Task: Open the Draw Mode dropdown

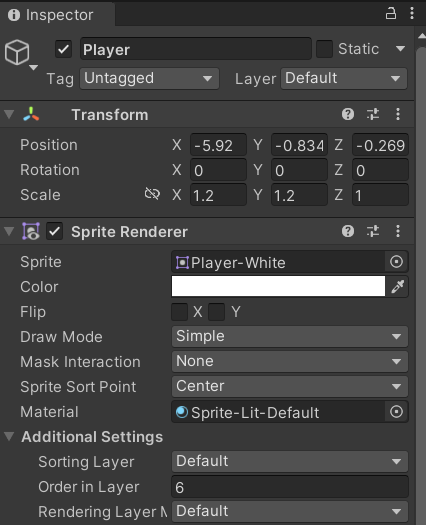Action: pos(290,336)
